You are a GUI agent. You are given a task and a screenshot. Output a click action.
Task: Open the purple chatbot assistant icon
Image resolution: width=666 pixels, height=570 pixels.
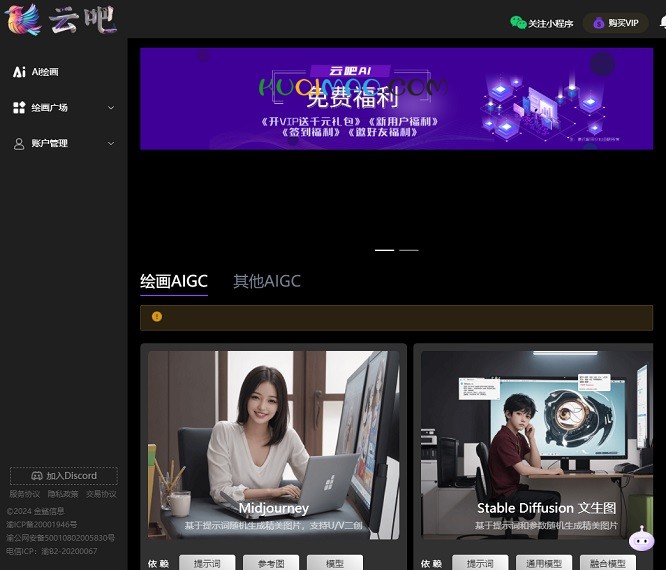point(641,539)
